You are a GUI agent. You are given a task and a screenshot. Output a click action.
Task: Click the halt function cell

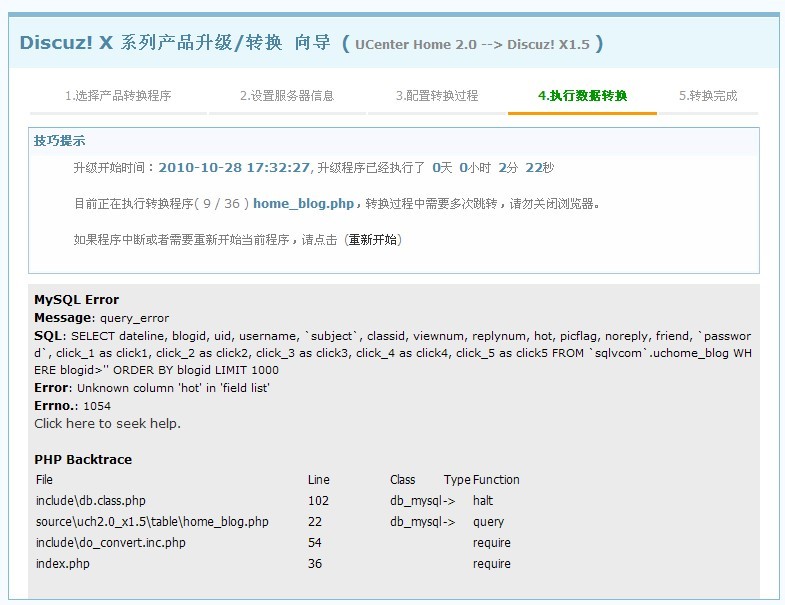pyautogui.click(x=483, y=501)
